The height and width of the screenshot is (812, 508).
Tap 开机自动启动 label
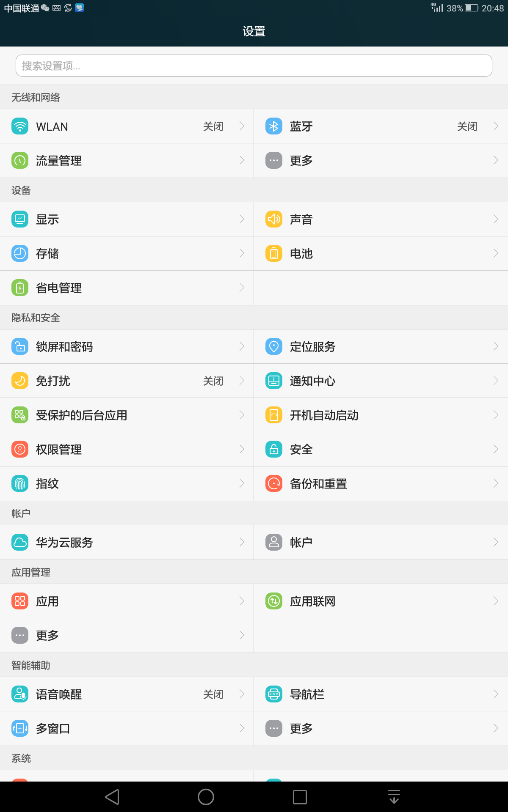(x=324, y=415)
